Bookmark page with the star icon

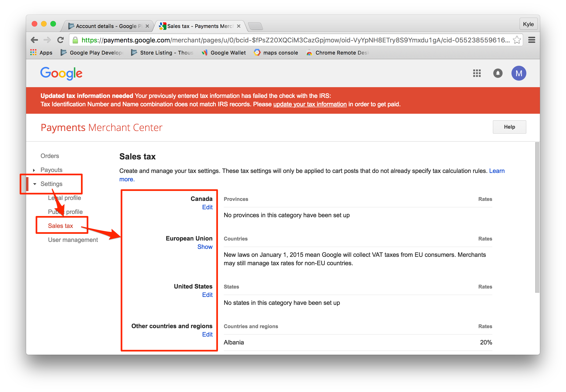coord(517,40)
